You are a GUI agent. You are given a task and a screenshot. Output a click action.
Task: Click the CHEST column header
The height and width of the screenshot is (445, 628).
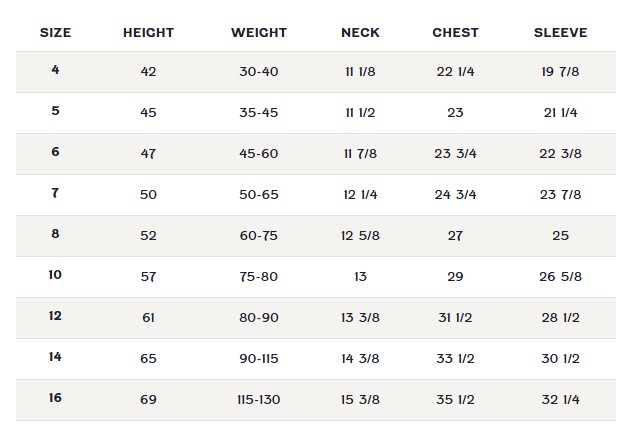coord(455,33)
